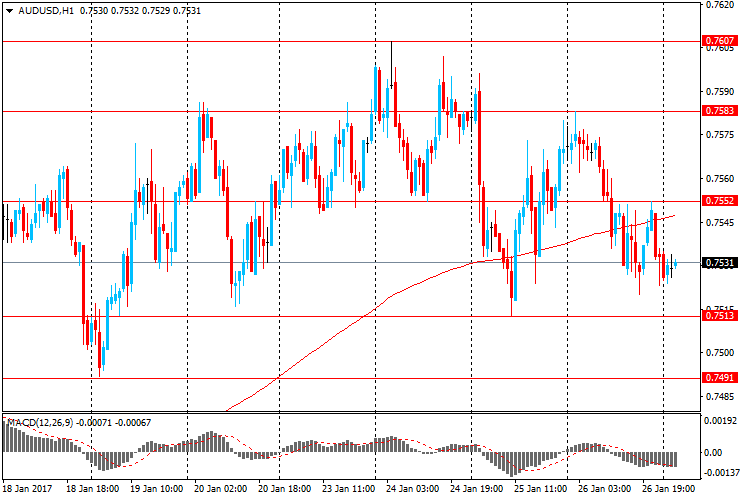
Task: Click the MACD scale value 0.00
Action: pos(713,453)
